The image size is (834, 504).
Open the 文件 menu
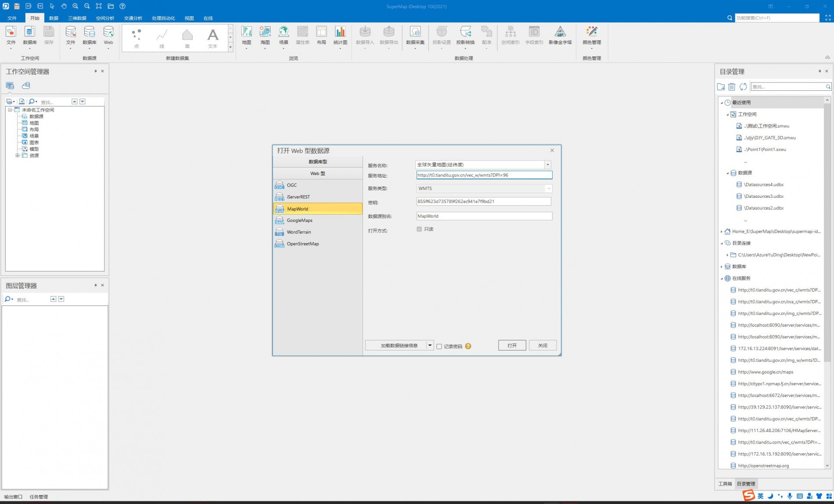click(12, 18)
